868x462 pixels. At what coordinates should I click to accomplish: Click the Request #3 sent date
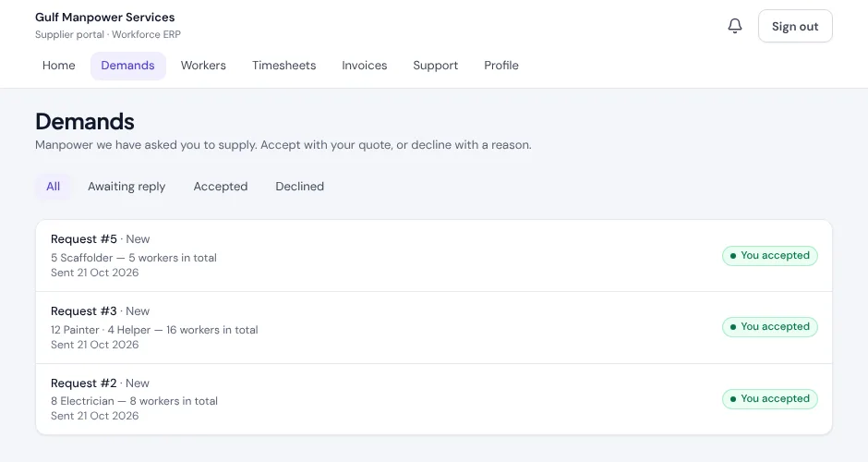[x=95, y=345]
